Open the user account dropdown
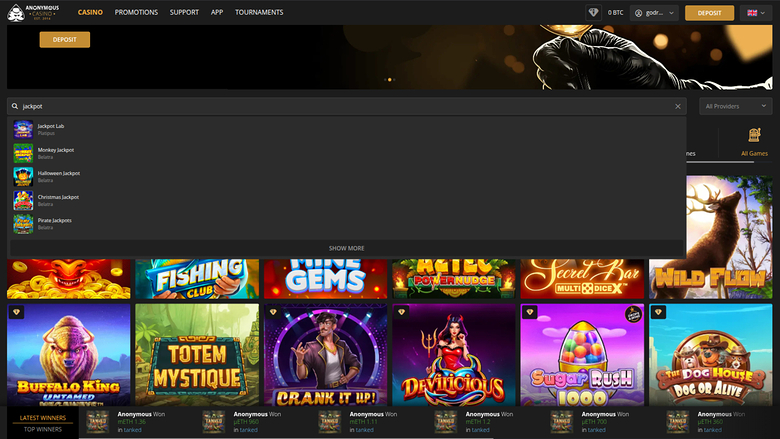 coord(654,13)
